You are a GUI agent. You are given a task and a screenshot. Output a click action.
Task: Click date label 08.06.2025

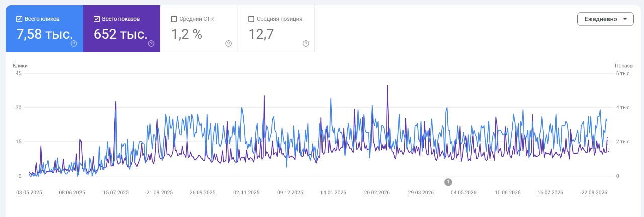click(72, 193)
